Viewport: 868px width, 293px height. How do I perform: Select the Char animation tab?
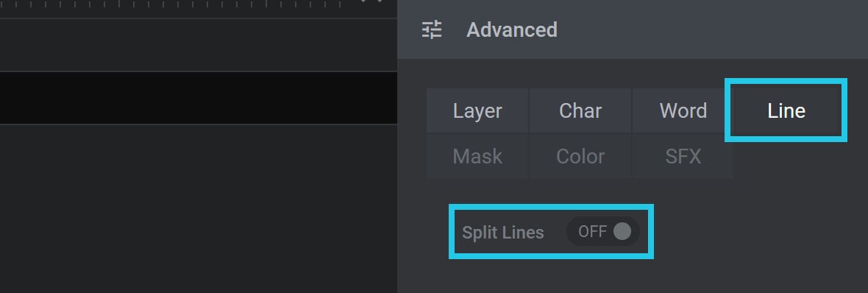click(580, 110)
